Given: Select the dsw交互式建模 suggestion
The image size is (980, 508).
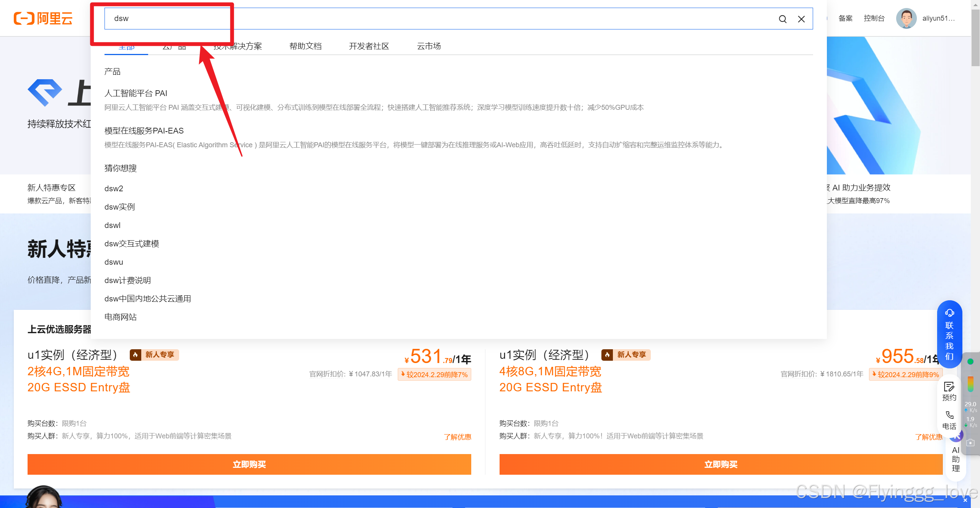Looking at the screenshot, I should pos(132,244).
